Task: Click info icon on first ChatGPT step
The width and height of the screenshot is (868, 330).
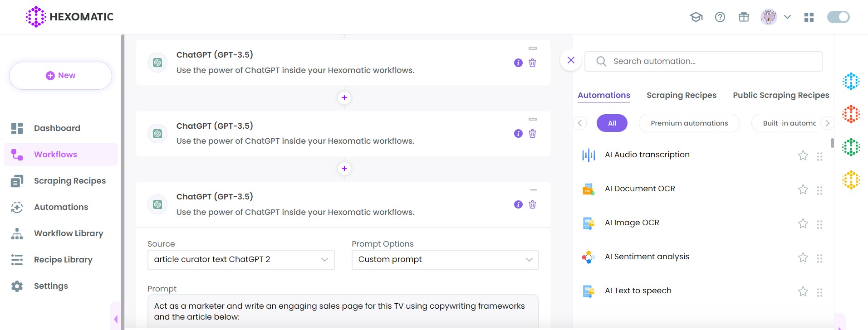Action: [518, 63]
